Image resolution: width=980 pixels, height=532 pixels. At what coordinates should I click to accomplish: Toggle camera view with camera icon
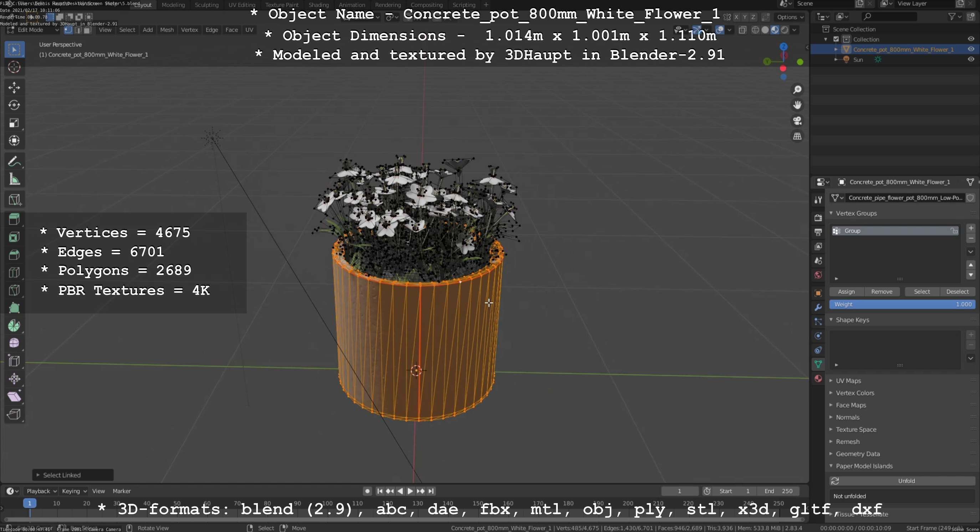point(797,121)
